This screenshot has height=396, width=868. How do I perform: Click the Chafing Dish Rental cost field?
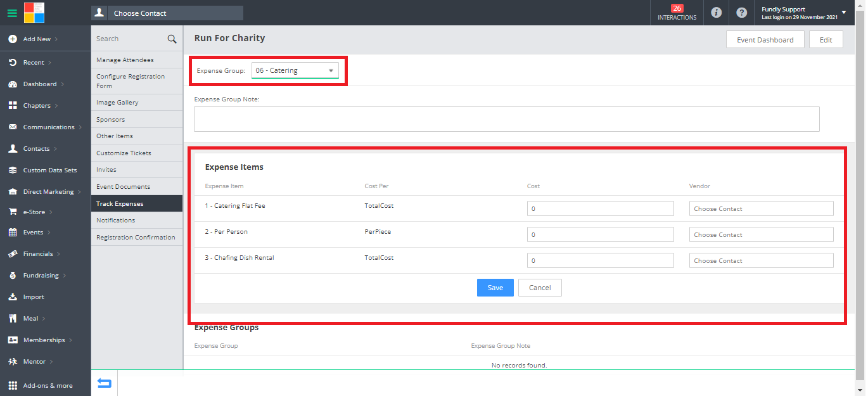tap(601, 260)
